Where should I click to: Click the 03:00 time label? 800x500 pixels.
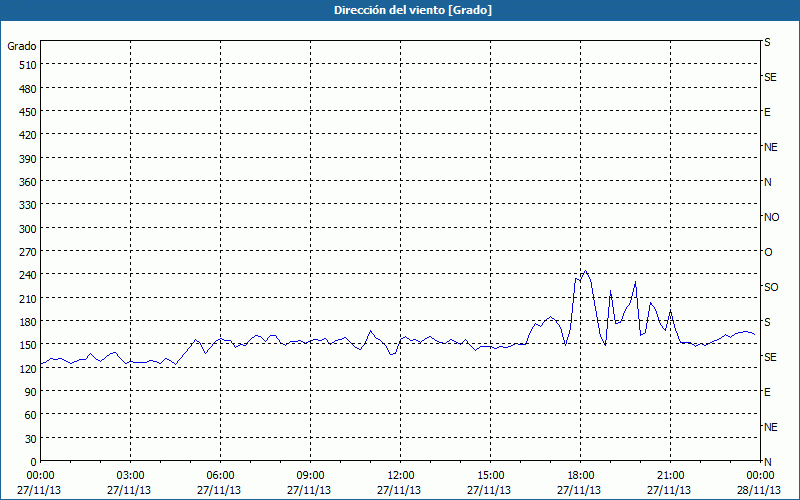[131, 476]
